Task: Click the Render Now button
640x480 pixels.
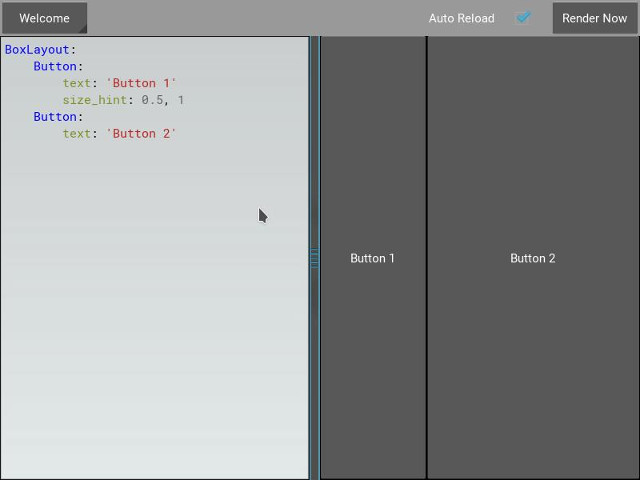Action: (594, 18)
